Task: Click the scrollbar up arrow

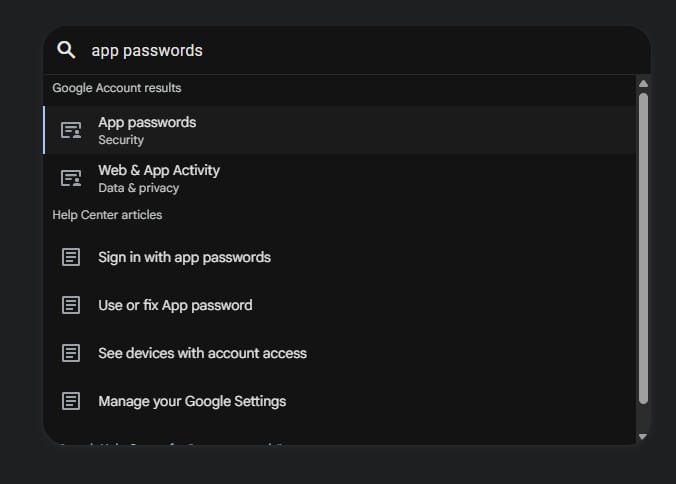Action: click(x=643, y=84)
